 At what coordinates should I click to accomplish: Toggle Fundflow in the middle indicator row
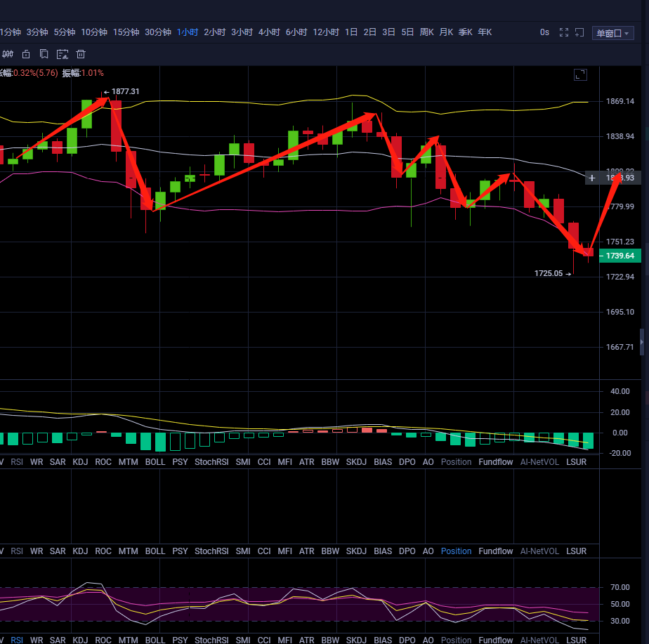pyautogui.click(x=495, y=551)
